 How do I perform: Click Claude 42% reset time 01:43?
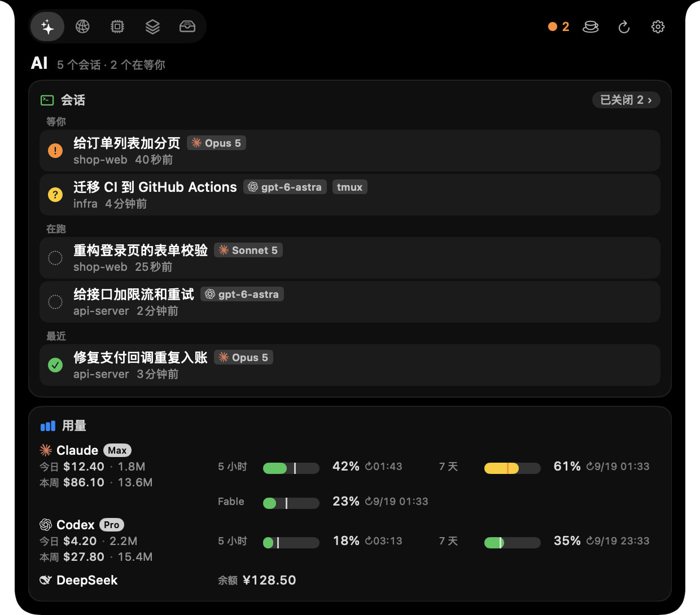click(384, 467)
